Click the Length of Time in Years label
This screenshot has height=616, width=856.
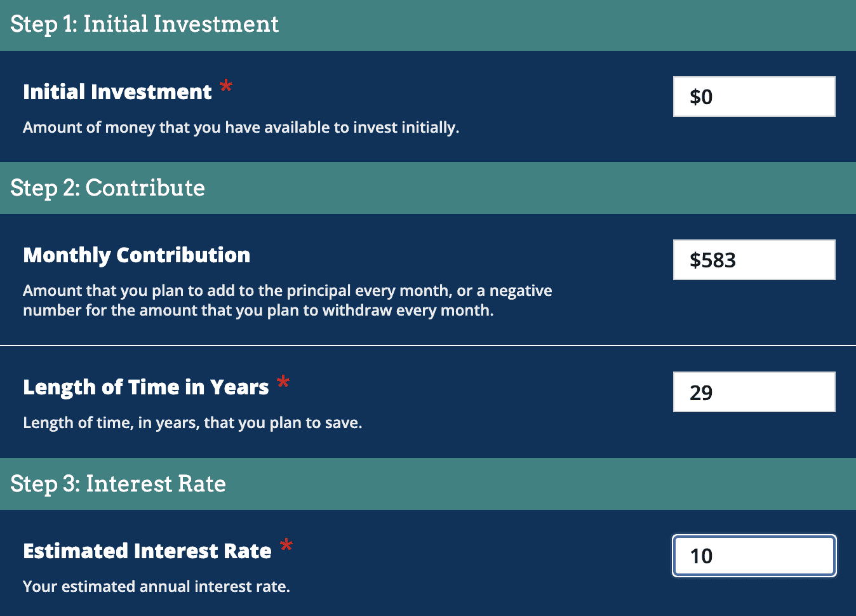(145, 387)
